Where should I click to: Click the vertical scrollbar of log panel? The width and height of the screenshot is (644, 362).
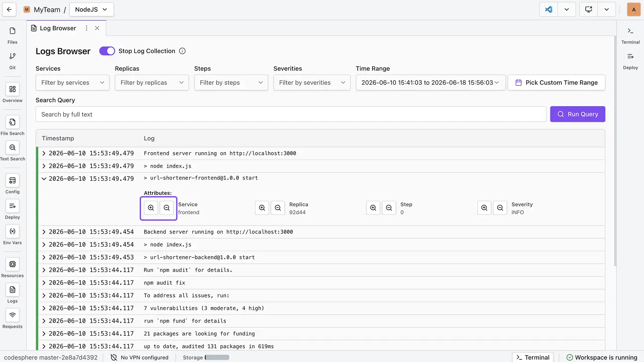coord(615,151)
